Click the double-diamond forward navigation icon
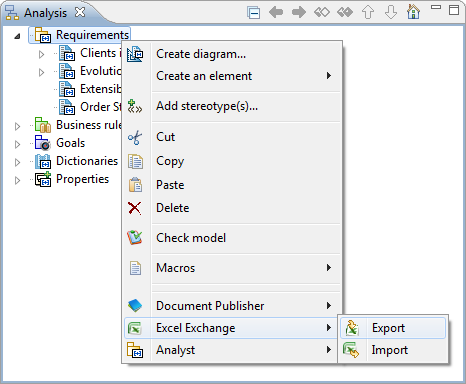The height and width of the screenshot is (384, 466). tap(345, 13)
